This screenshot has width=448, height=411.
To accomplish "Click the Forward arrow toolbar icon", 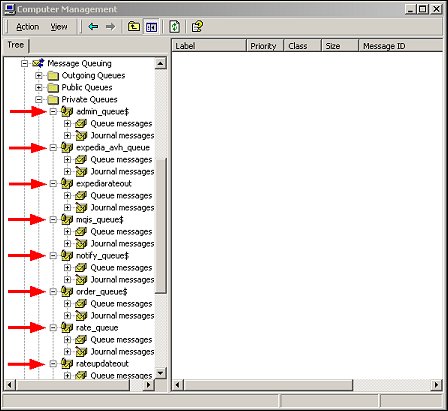I will pyautogui.click(x=110, y=27).
